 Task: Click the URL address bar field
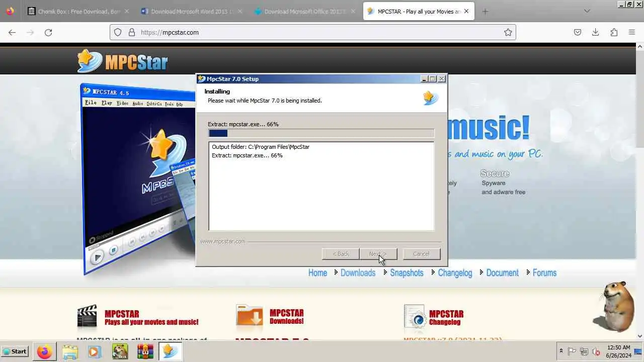(313, 32)
